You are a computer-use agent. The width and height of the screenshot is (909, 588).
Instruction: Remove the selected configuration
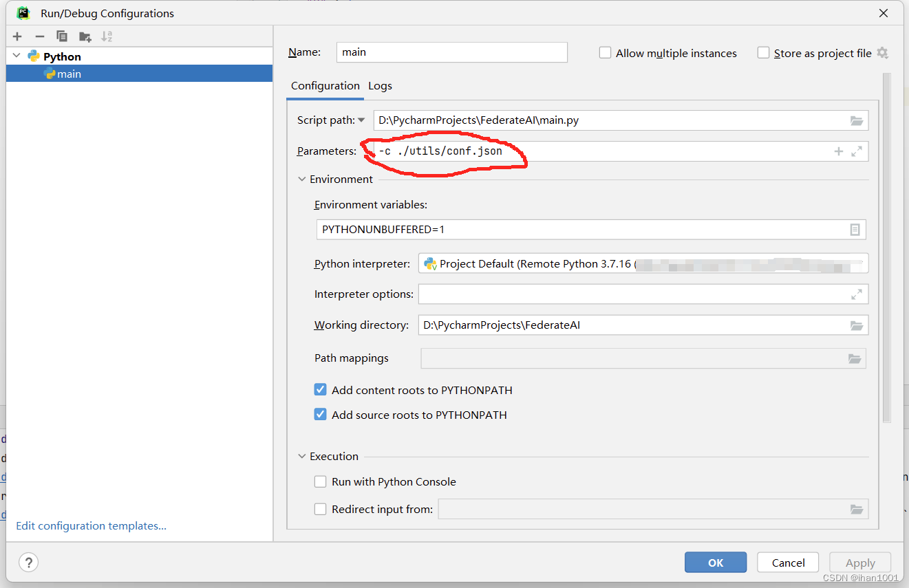click(x=39, y=36)
